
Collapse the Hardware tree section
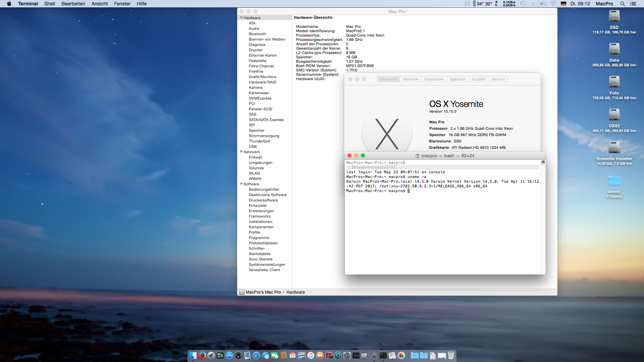pos(241,18)
